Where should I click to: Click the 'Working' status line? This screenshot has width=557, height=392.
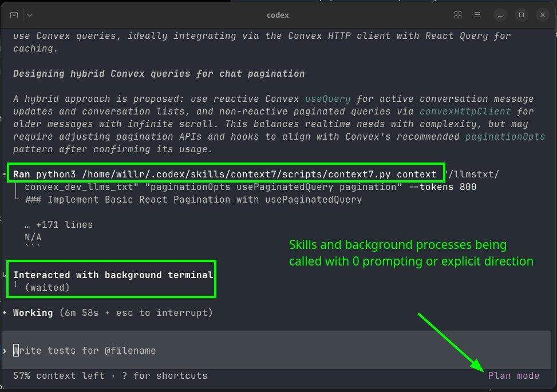[33, 313]
